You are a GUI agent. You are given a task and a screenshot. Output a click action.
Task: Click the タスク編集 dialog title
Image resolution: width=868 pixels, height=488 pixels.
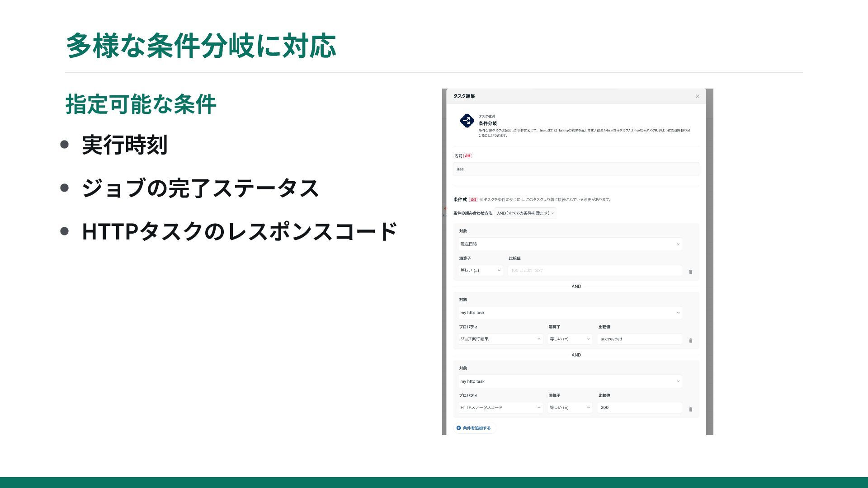pos(464,96)
